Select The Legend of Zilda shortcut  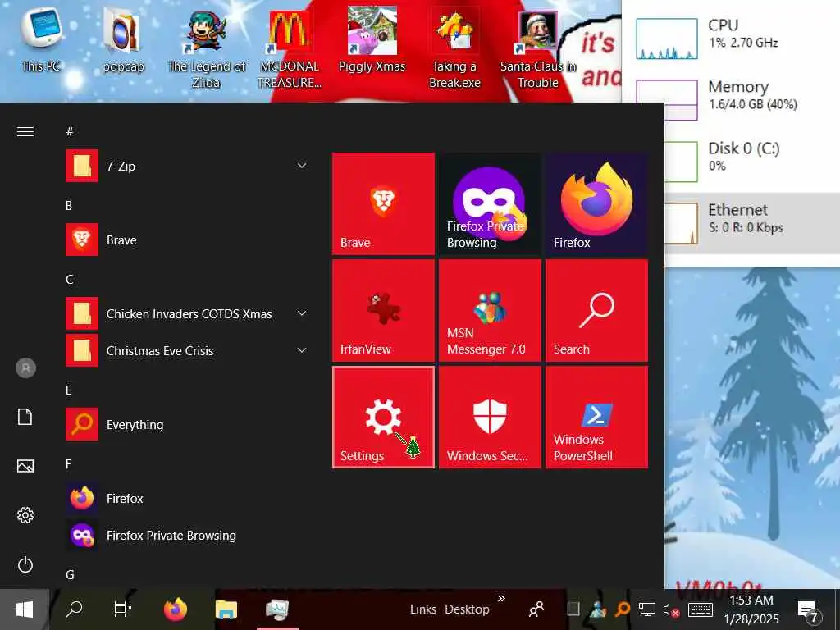pos(206,48)
